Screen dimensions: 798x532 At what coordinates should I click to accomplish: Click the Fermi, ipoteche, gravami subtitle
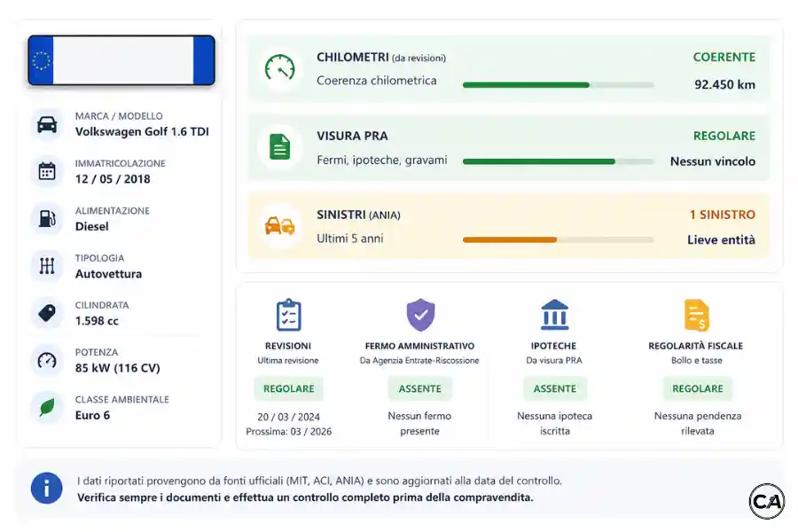pyautogui.click(x=381, y=160)
